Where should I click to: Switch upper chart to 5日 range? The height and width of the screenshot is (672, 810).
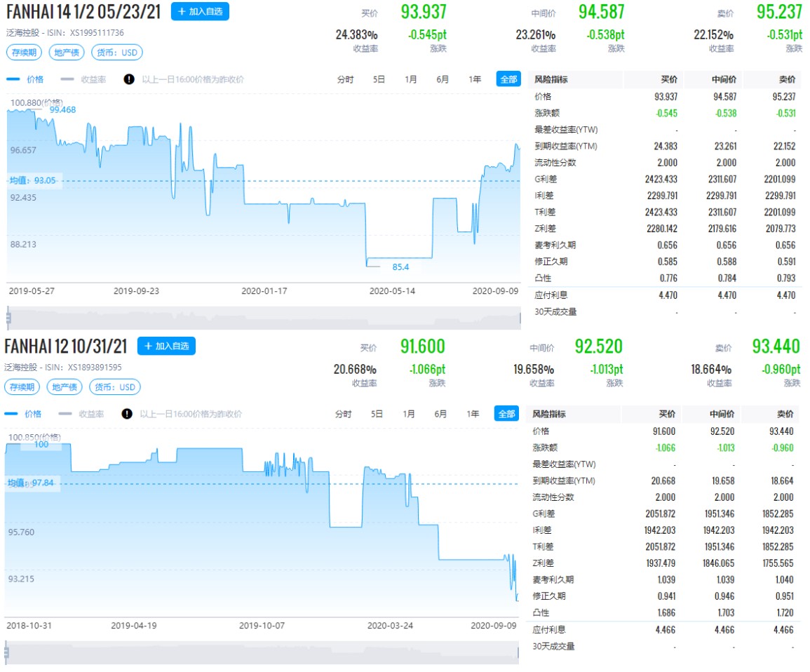point(379,79)
